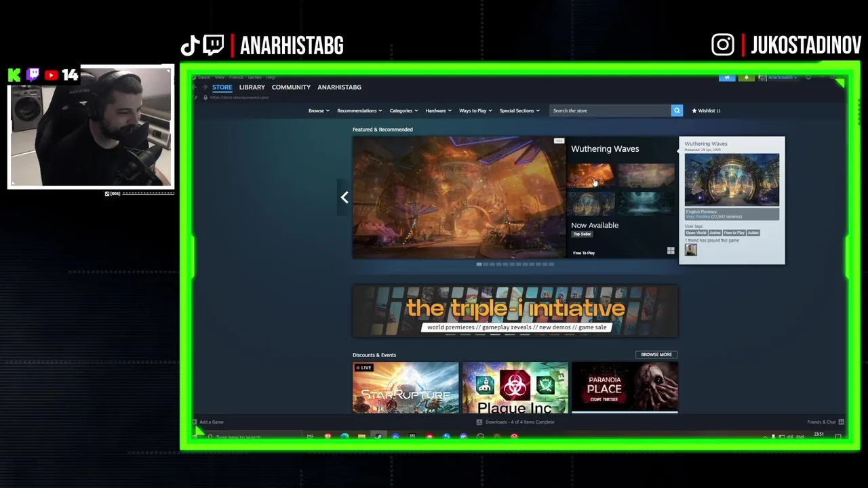868x488 pixels.
Task: Open the Edge browser taskbar icon
Action: coord(344,436)
